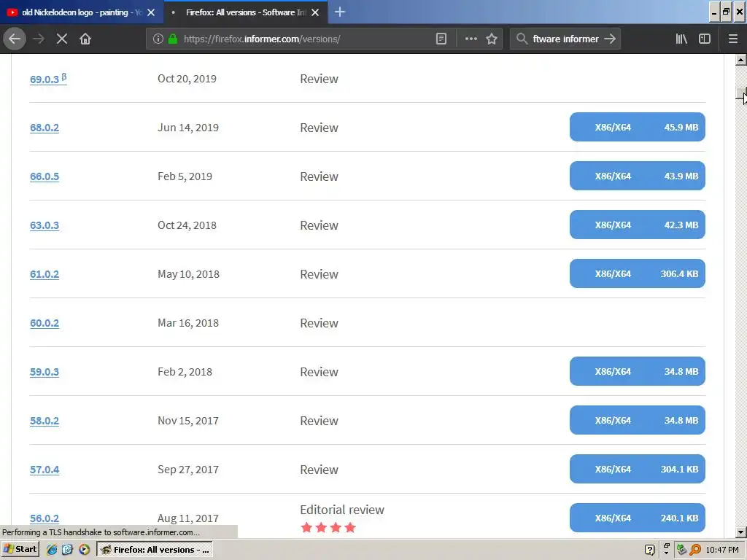Submit search with the arrow button
The width and height of the screenshot is (747, 560).
pos(610,39)
